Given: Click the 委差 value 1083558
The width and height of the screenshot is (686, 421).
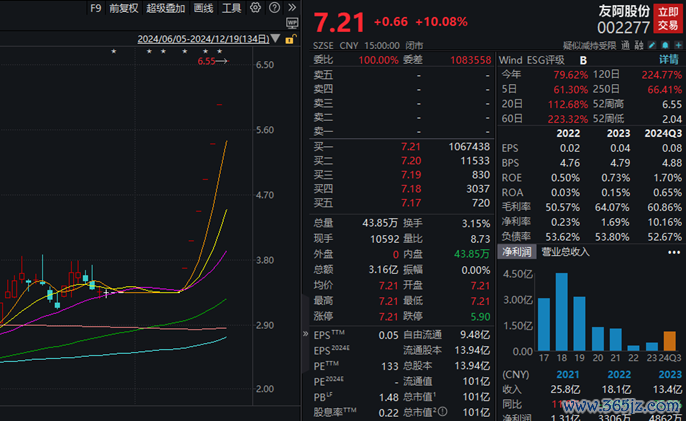Looking at the screenshot, I should point(471,60).
